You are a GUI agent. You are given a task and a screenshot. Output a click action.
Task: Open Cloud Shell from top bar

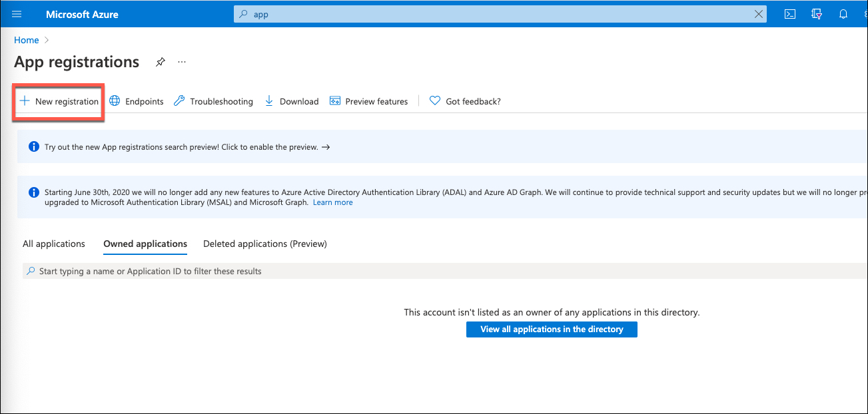(x=790, y=14)
